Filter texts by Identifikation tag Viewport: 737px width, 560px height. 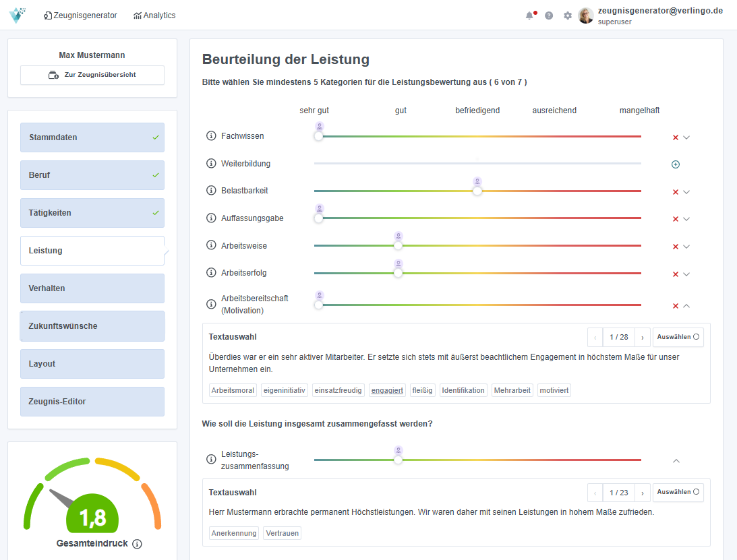tap(463, 390)
